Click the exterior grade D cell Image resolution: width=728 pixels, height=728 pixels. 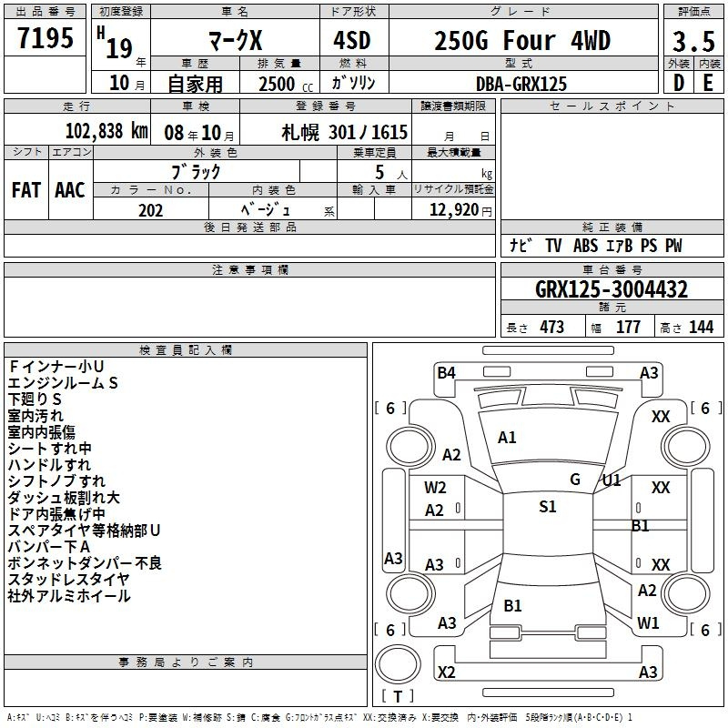pyautogui.click(x=678, y=83)
